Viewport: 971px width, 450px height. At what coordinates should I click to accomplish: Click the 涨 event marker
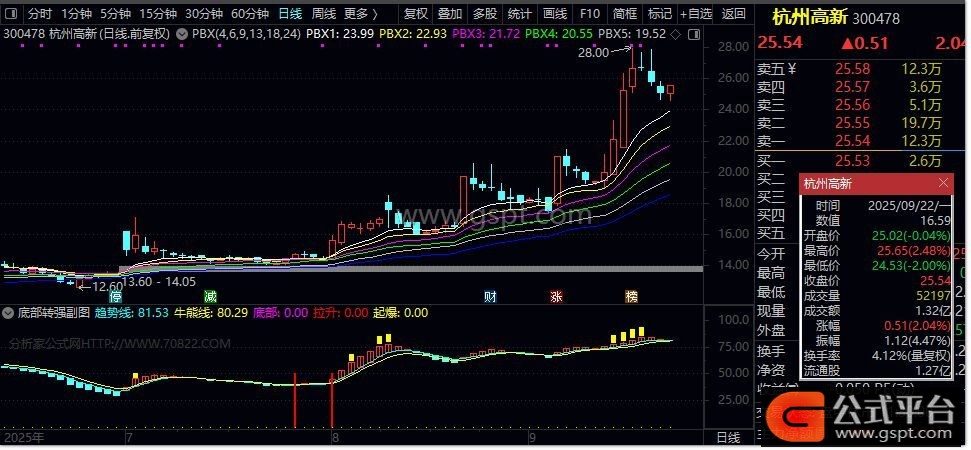point(557,297)
